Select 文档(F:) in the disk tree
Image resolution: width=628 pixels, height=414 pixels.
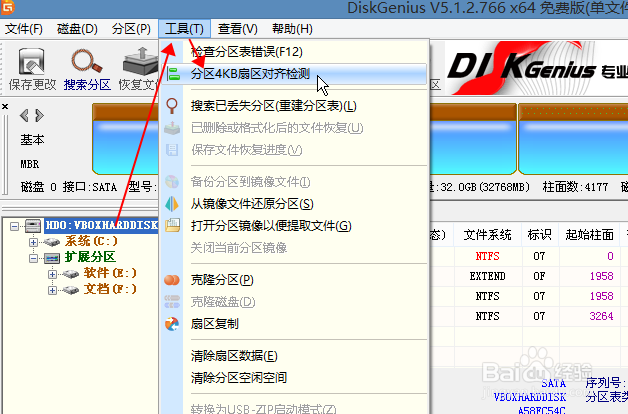pyautogui.click(x=110, y=289)
